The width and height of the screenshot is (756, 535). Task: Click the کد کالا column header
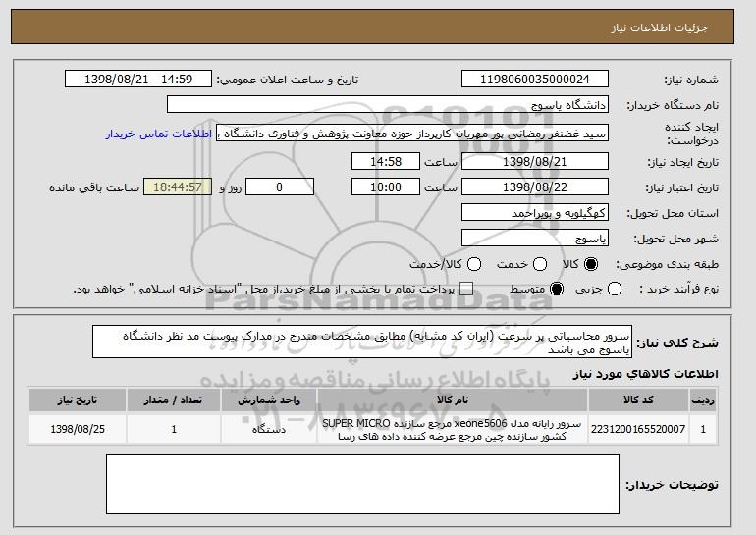click(x=638, y=401)
